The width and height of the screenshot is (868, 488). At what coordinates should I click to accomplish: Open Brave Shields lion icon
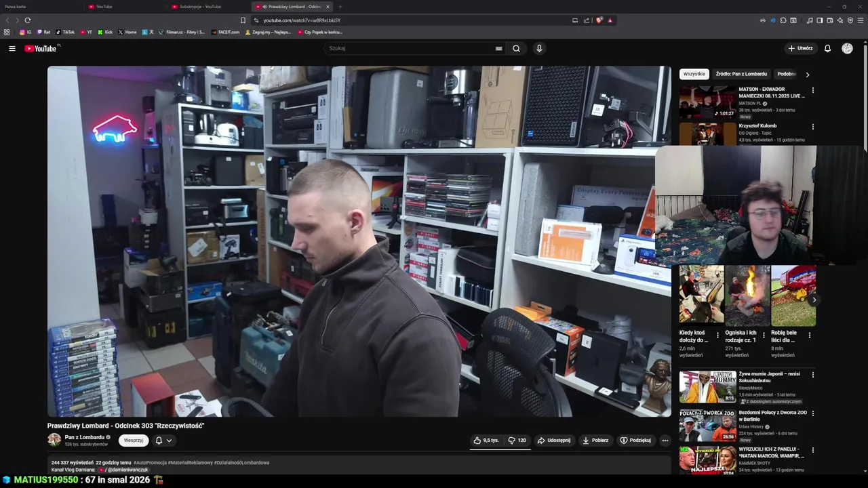click(599, 20)
